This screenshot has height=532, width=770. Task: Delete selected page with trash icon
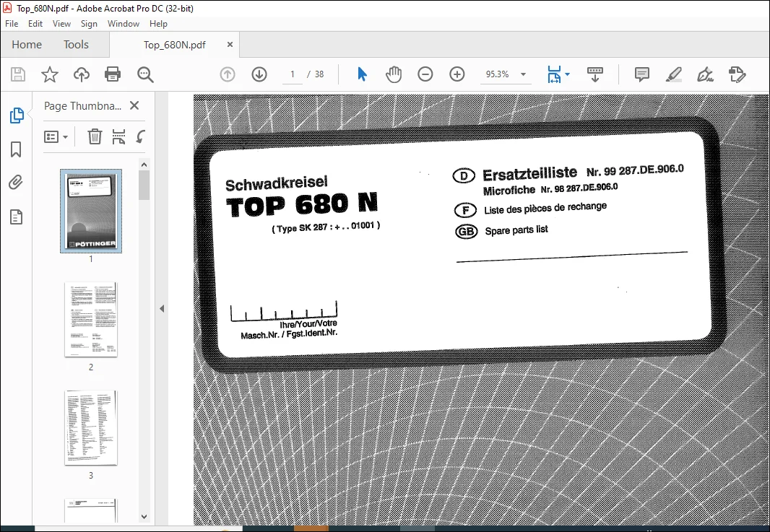[x=95, y=136]
